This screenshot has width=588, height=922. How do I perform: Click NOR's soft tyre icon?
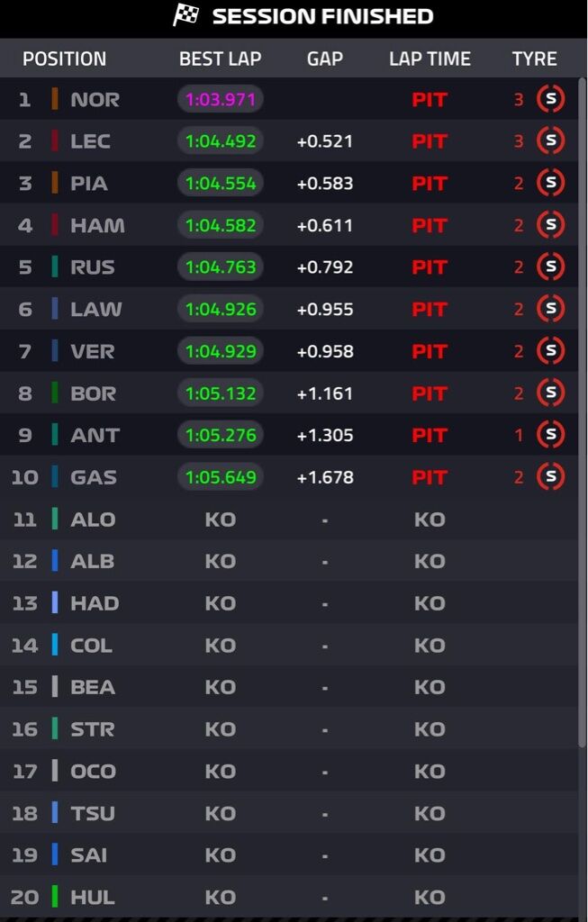pyautogui.click(x=550, y=99)
